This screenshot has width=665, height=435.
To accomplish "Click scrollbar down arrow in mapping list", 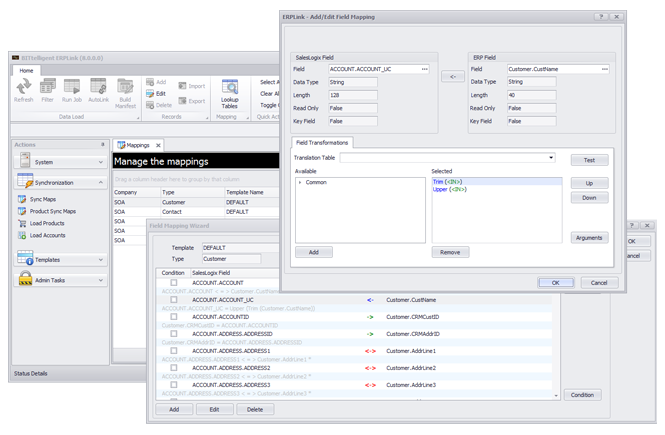I will (x=556, y=396).
